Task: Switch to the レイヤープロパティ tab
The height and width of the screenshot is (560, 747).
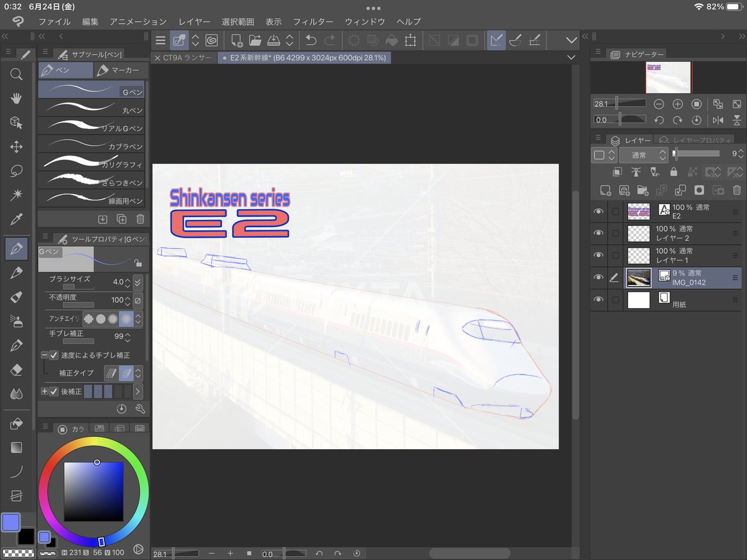Action: [x=695, y=140]
